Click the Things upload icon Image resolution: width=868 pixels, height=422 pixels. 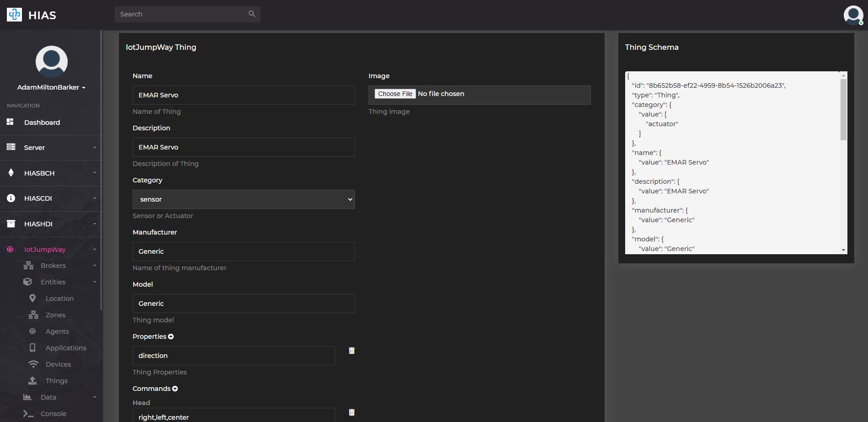tap(32, 380)
